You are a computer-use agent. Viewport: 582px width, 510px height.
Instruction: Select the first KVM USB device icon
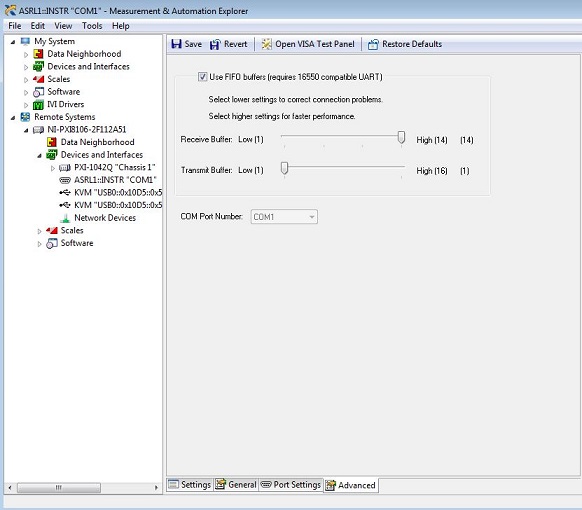point(65,193)
